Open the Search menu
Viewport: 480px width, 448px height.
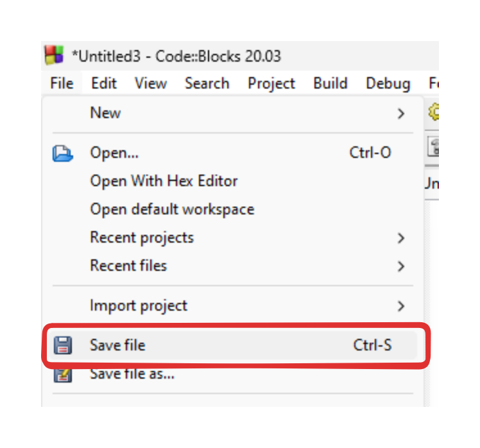click(x=207, y=83)
